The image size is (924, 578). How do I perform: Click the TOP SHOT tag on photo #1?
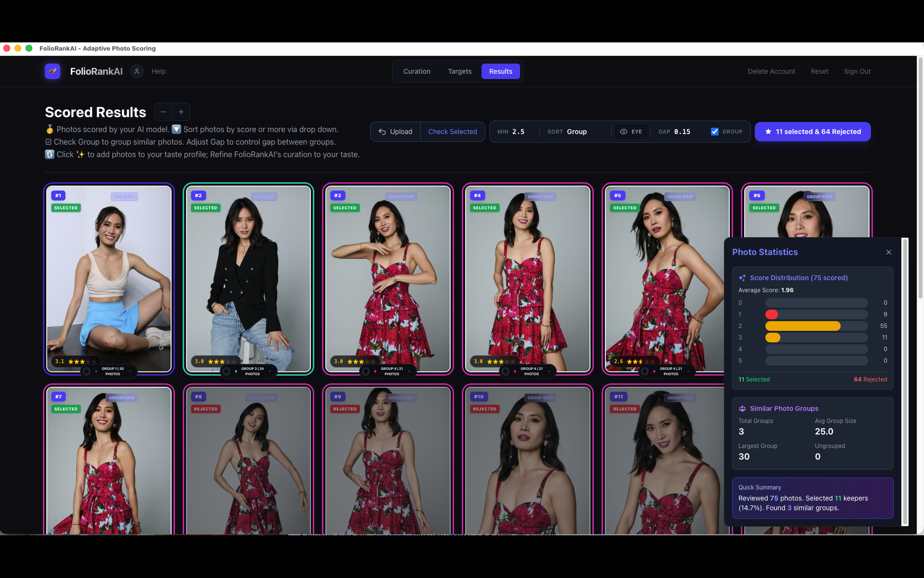(124, 197)
